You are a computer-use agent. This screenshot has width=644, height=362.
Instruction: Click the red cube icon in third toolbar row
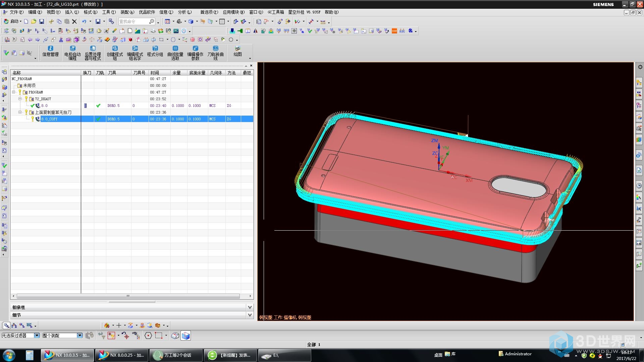tap(130, 40)
